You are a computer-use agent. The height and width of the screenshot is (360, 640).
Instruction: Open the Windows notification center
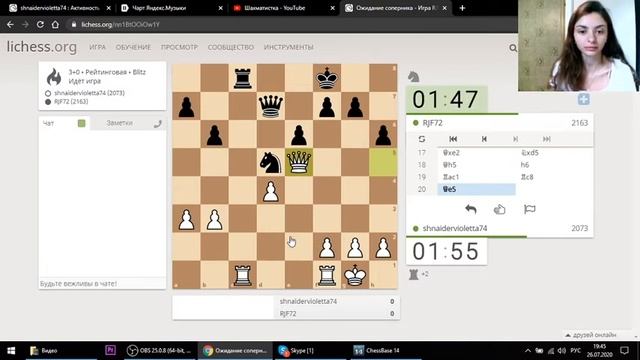pos(624,351)
